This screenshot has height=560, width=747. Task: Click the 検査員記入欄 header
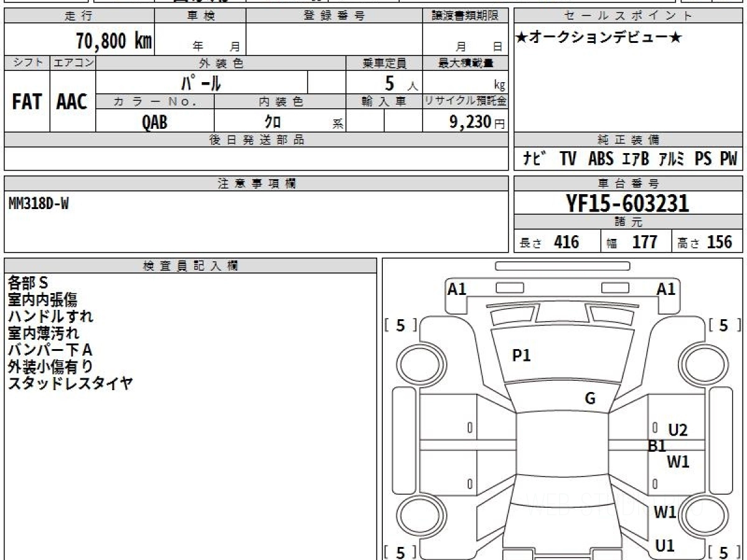coord(190,266)
